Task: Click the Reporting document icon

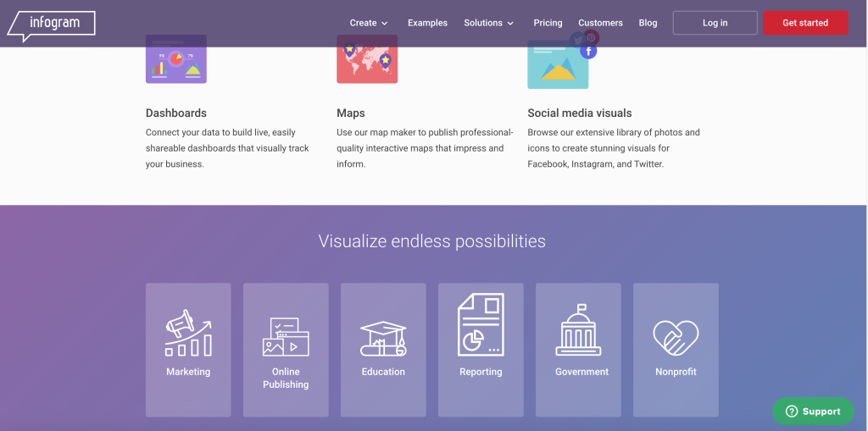Action: (481, 325)
